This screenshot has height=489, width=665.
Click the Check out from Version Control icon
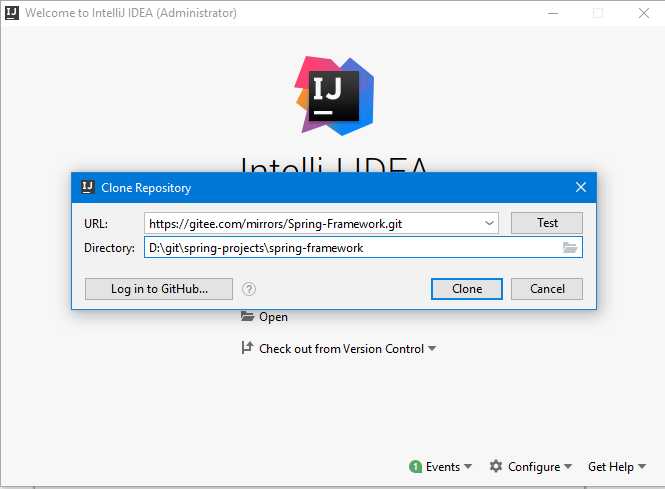tap(247, 347)
